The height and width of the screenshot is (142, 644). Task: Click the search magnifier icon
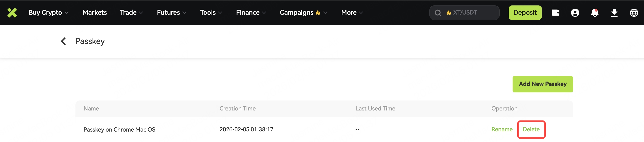click(438, 13)
